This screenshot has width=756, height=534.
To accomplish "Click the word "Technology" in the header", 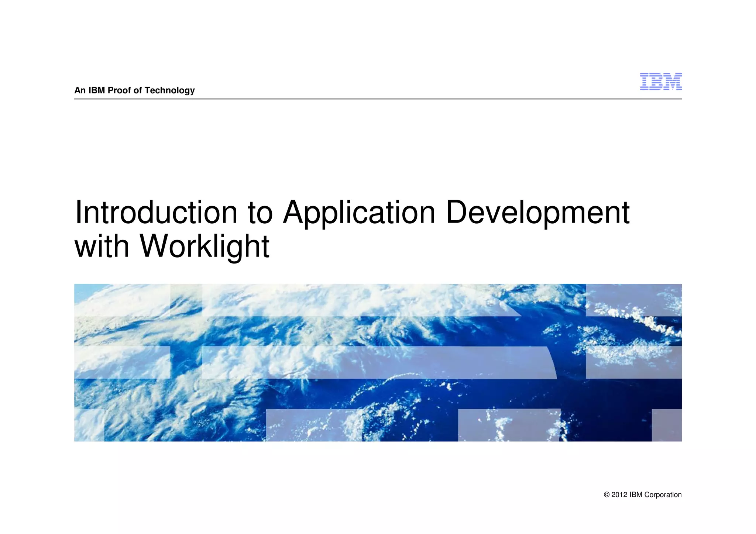I will tap(169, 90).
